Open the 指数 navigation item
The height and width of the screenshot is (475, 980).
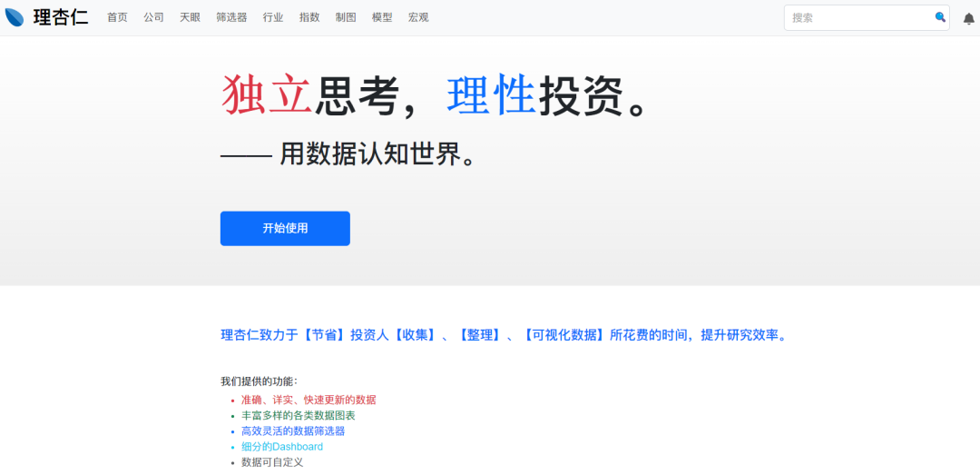[309, 17]
